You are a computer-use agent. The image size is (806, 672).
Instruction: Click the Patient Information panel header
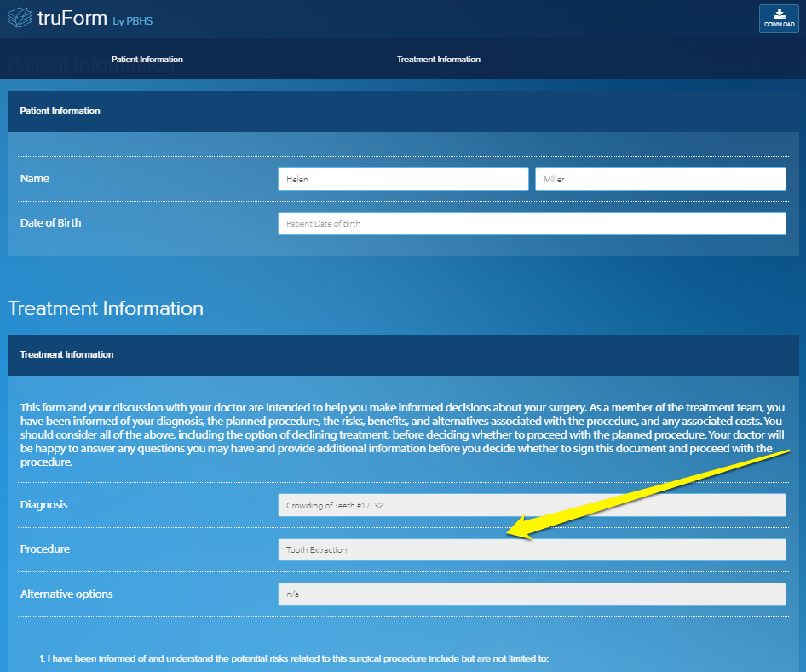pos(60,111)
